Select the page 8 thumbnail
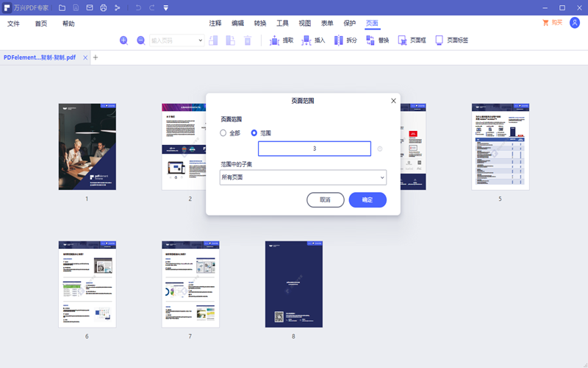588x368 pixels. (x=293, y=284)
